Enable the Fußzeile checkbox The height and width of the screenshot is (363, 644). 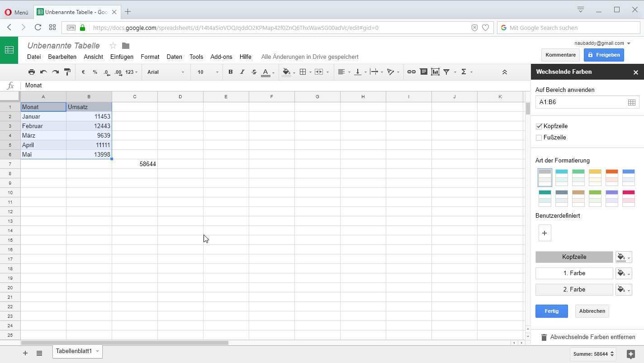[539, 138]
